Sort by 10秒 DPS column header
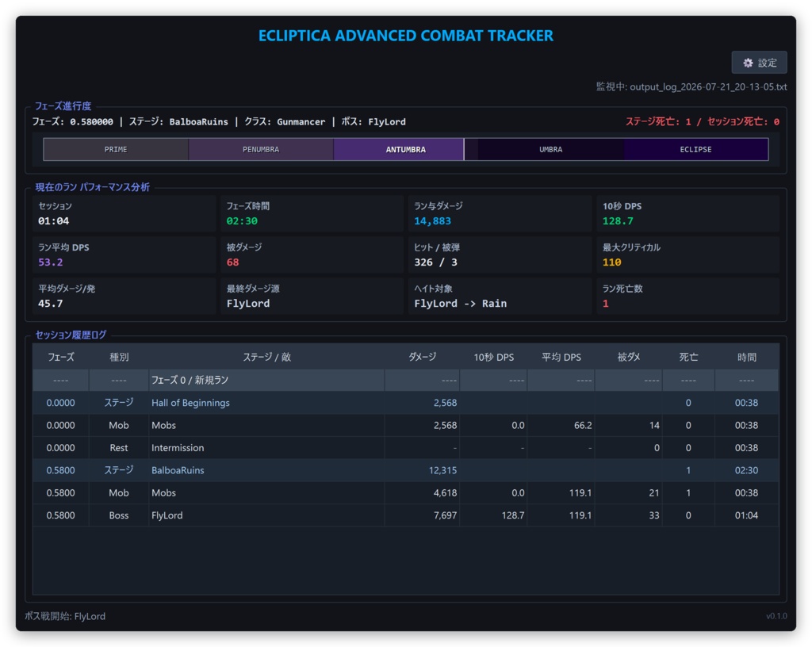812x647 pixels. click(493, 357)
